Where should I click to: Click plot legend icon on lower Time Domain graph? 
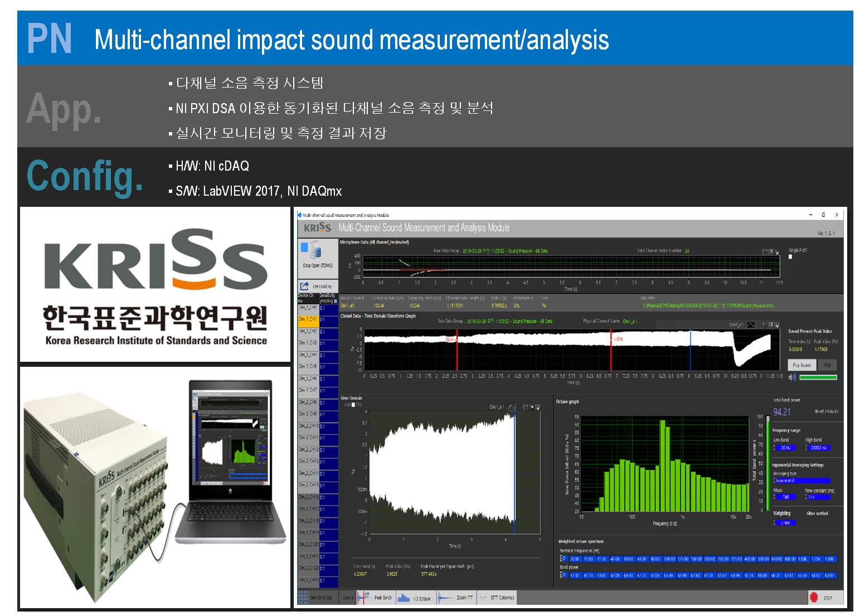(x=512, y=407)
